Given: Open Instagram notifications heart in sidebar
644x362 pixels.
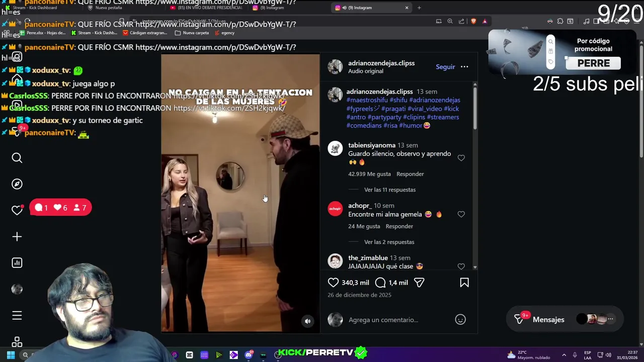Looking at the screenshot, I should (17, 210).
